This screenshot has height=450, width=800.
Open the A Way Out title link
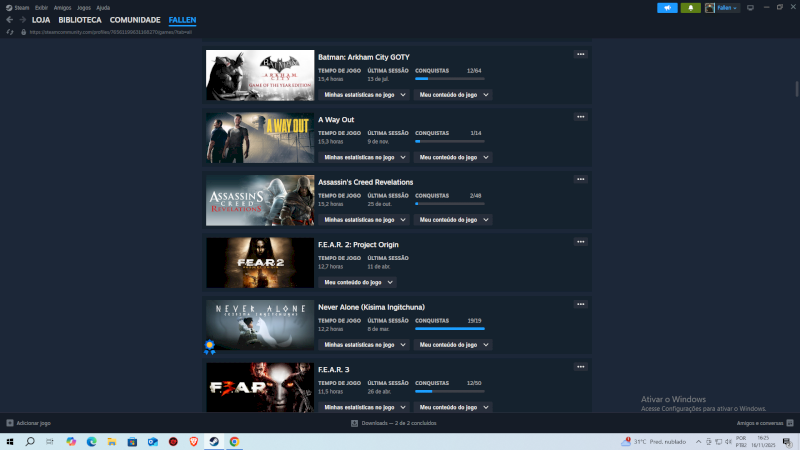336,119
